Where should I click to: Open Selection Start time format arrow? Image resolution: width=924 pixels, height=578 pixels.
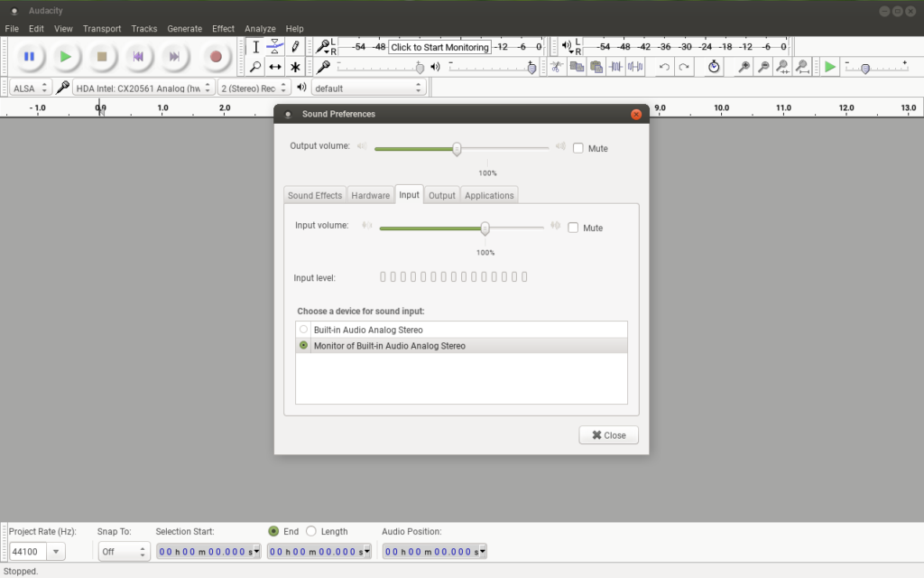pos(256,552)
